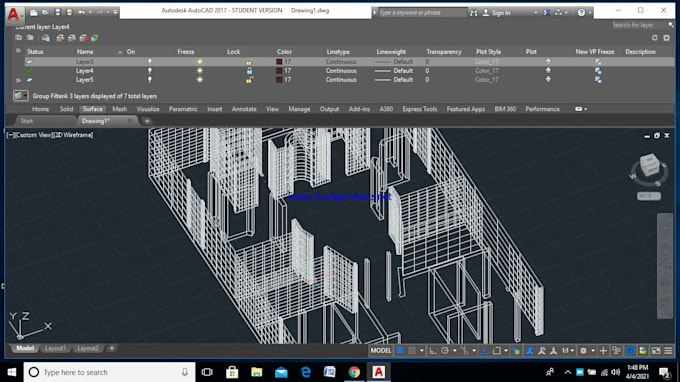Open layer Settings gear icon
Viewport: 680px width, 382px height.
click(x=667, y=38)
